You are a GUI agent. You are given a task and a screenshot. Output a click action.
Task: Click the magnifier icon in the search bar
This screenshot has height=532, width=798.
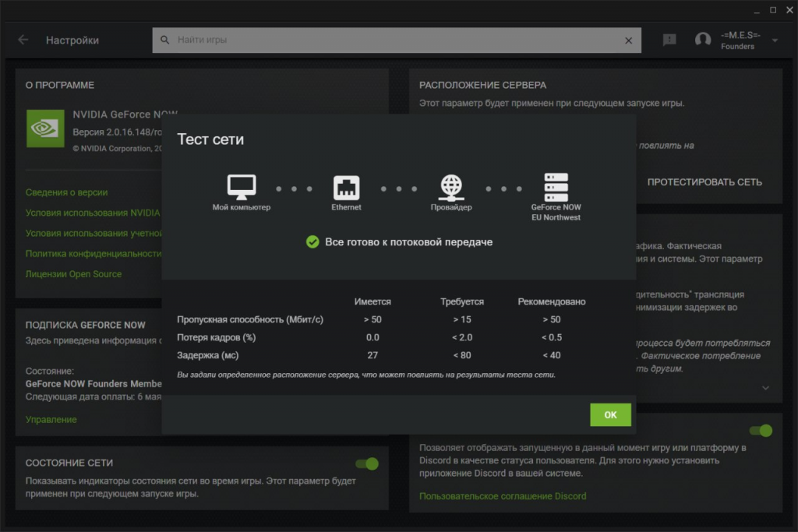(164, 40)
